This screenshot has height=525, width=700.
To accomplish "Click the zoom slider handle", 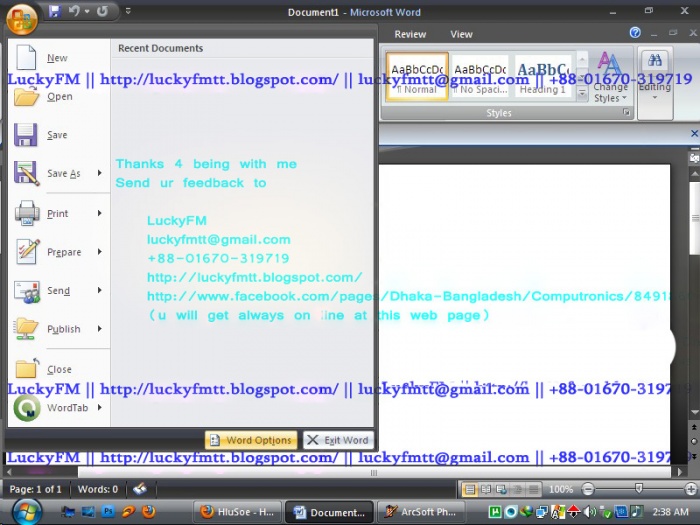I will [637, 489].
